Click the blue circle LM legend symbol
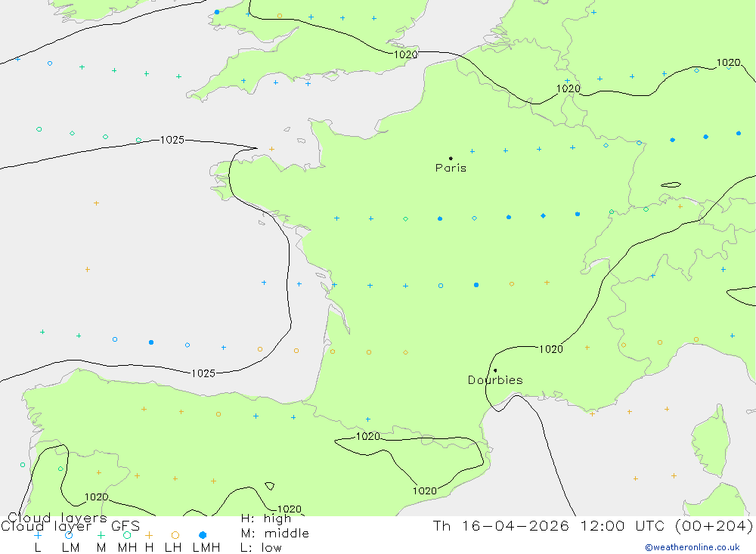The height and width of the screenshot is (554, 756). pos(69,535)
